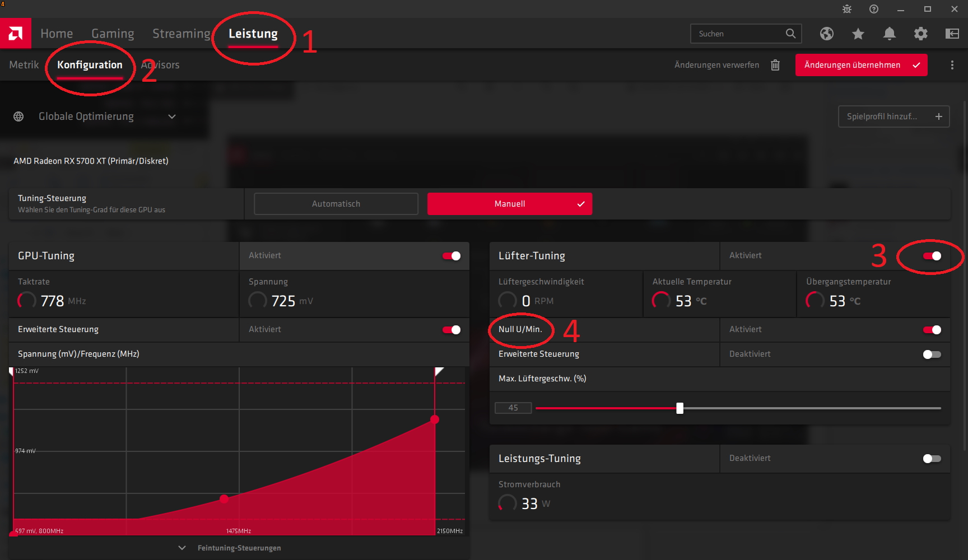Click the 1252 mV axis label
The height and width of the screenshot is (560, 968).
[27, 371]
